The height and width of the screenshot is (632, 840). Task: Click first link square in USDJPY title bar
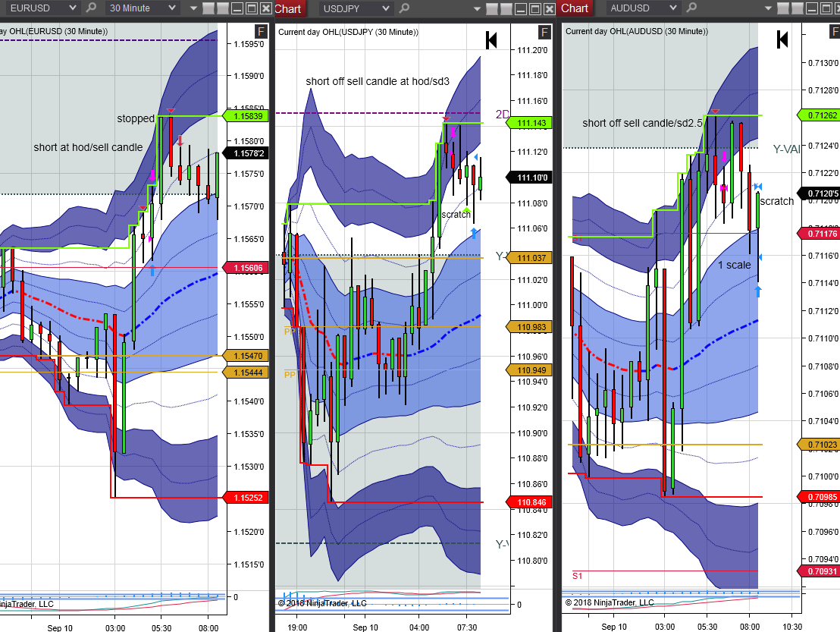(x=492, y=8)
